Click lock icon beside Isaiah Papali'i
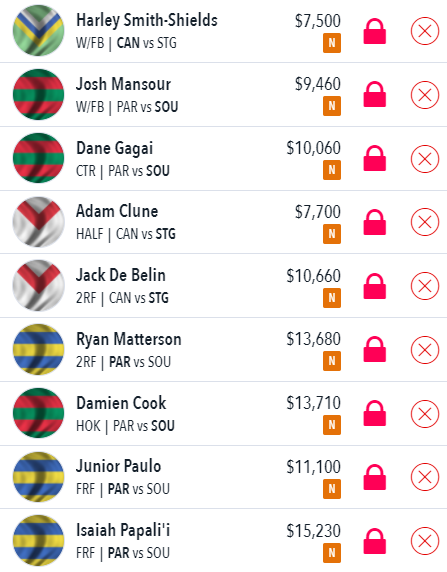Screen dimensions: 447x572 coord(375,541)
